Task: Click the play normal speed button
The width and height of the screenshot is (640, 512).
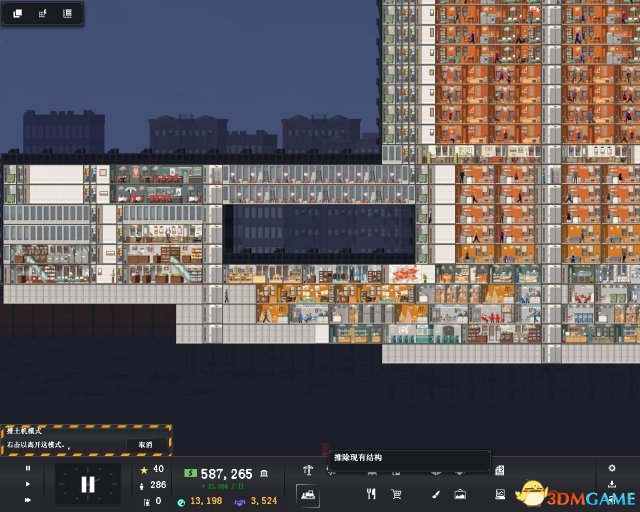Action: [x=28, y=484]
